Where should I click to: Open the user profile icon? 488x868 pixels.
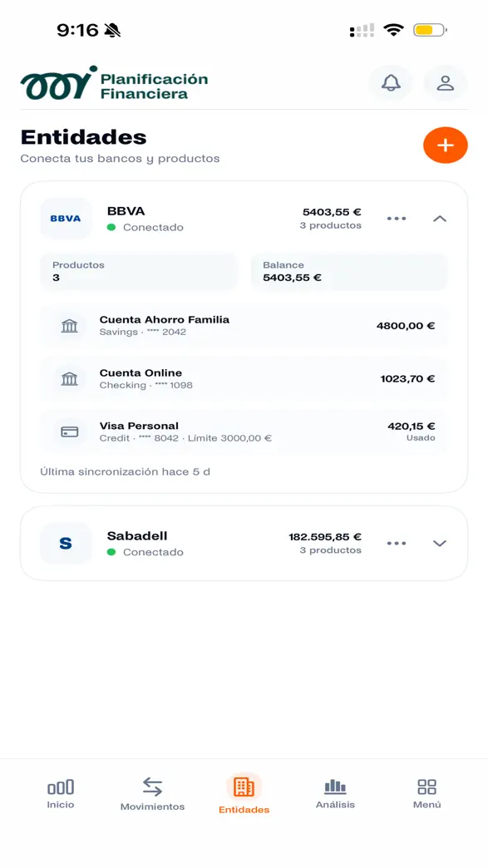tap(446, 83)
